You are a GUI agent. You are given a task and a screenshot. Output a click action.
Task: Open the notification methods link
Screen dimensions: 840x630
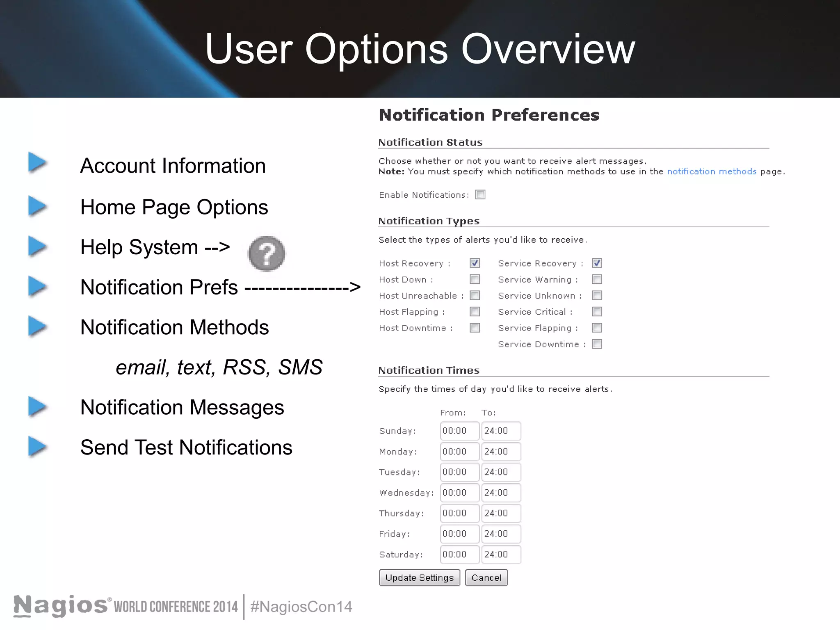point(712,171)
